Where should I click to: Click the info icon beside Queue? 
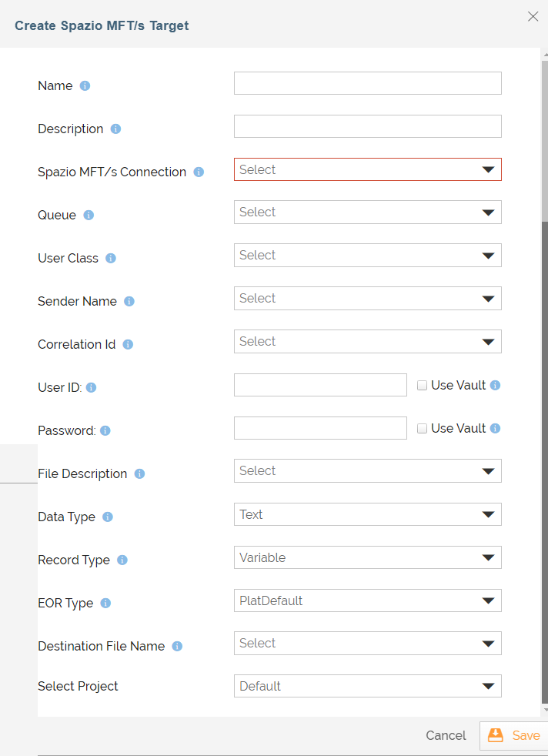(89, 215)
